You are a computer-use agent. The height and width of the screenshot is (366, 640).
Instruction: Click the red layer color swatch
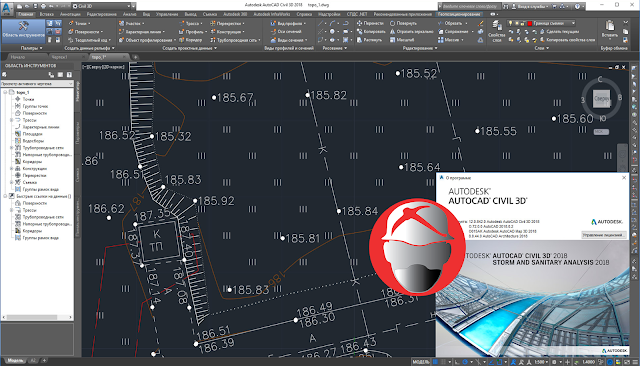pyautogui.click(x=529, y=23)
